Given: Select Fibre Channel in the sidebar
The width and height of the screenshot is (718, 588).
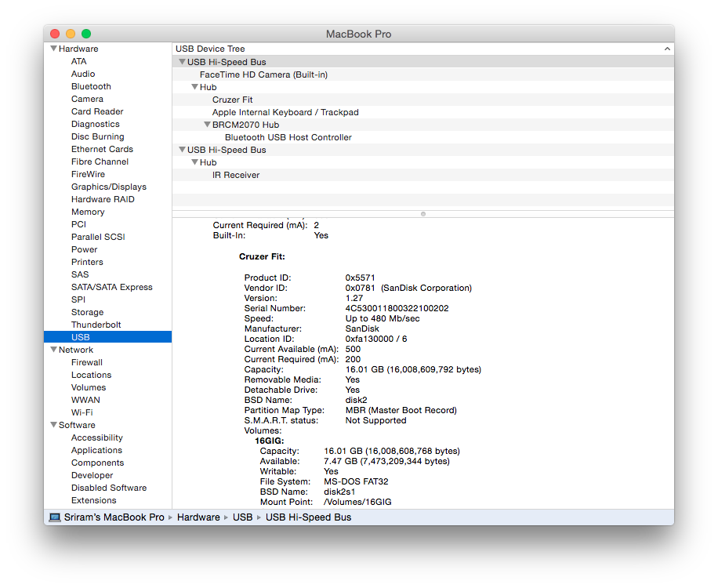Looking at the screenshot, I should (x=100, y=162).
